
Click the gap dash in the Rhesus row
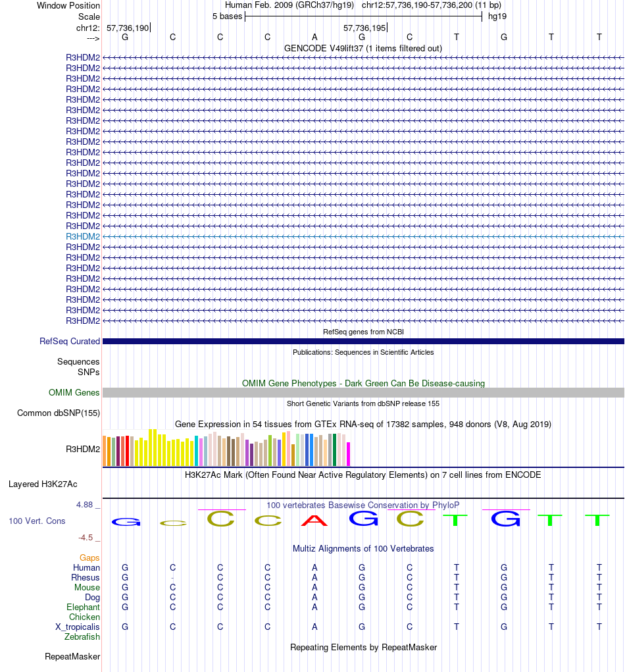[x=172, y=578]
